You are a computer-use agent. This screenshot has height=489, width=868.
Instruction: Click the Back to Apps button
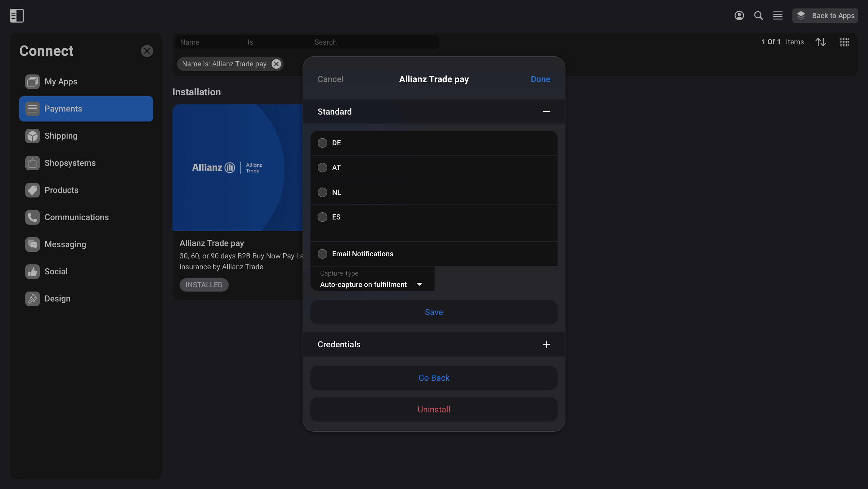pos(825,15)
